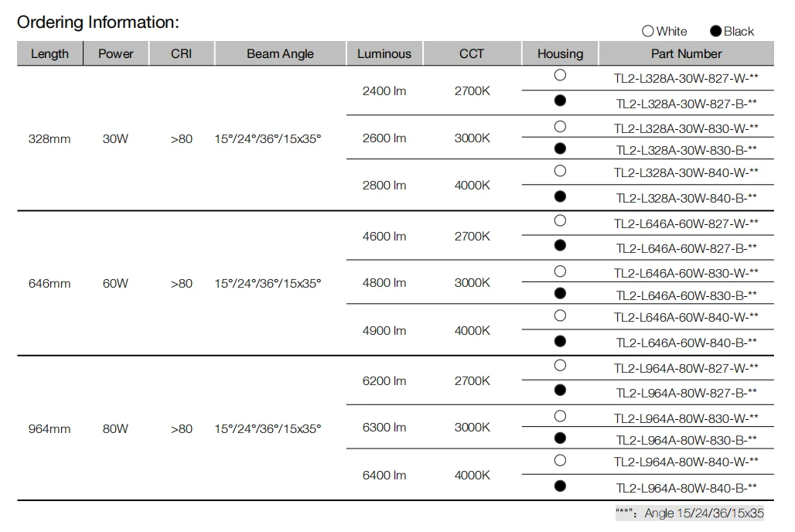This screenshot has height=532, width=795.
Task: Click part number TL2-L964A-80W-840-W-**
Action: click(686, 462)
